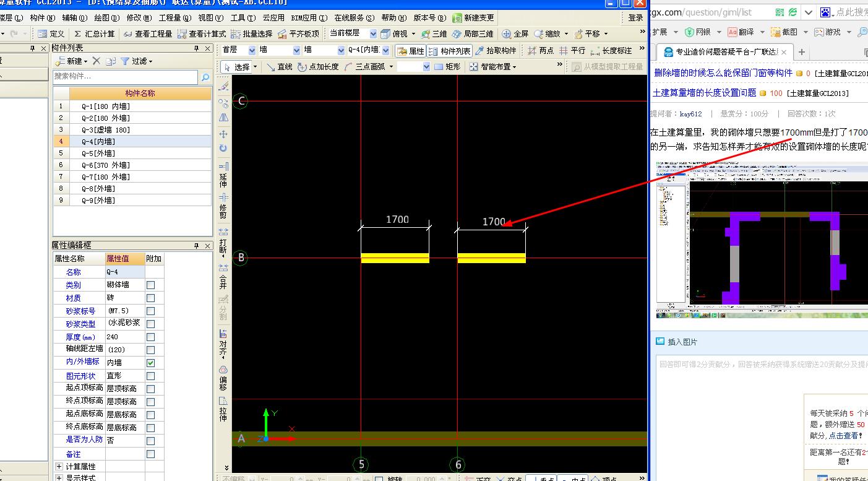Switch to 三维 3D view

tap(434, 33)
